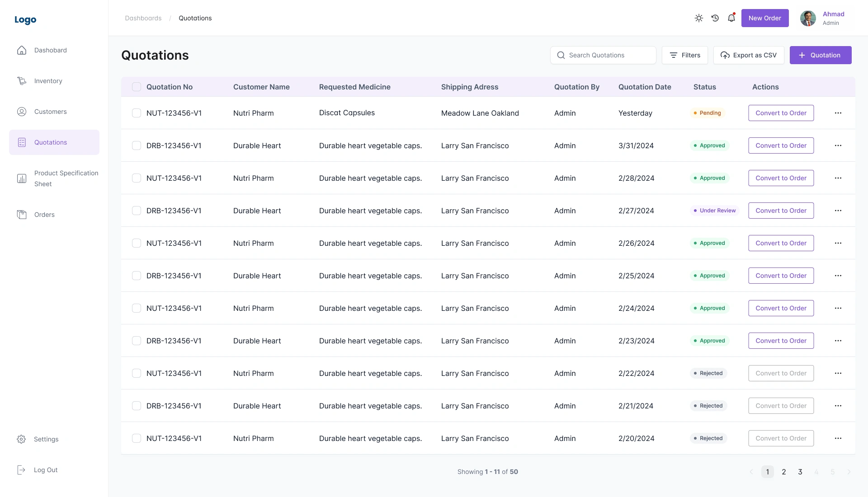Image resolution: width=868 pixels, height=497 pixels.
Task: Click the Pending status badge
Action: pyautogui.click(x=708, y=113)
